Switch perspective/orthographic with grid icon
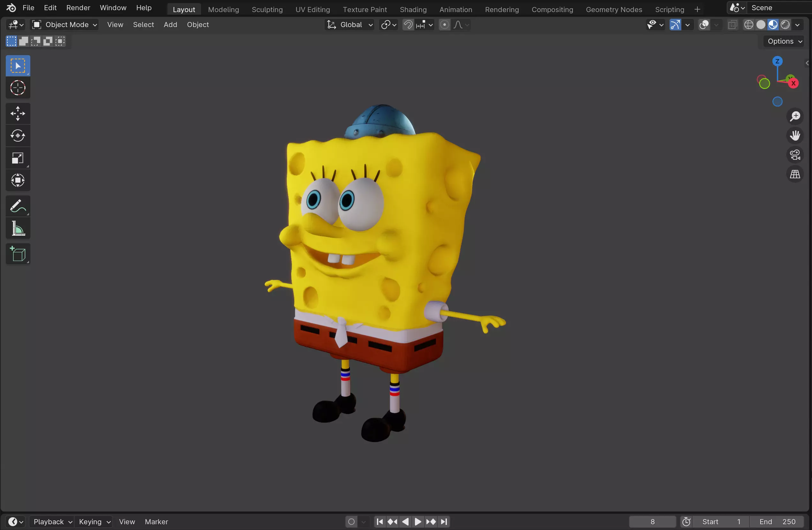This screenshot has height=530, width=812. coord(795,174)
